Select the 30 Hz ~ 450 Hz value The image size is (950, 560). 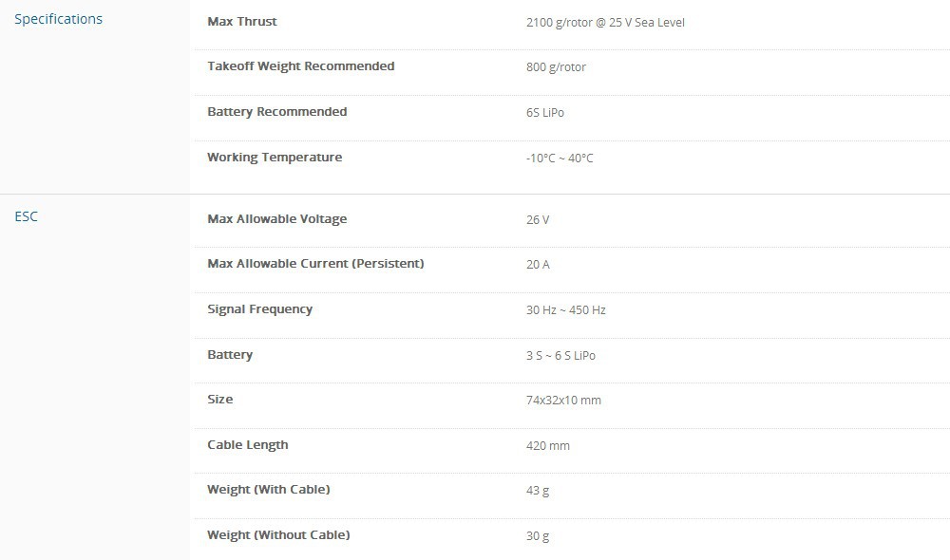pyautogui.click(x=566, y=310)
